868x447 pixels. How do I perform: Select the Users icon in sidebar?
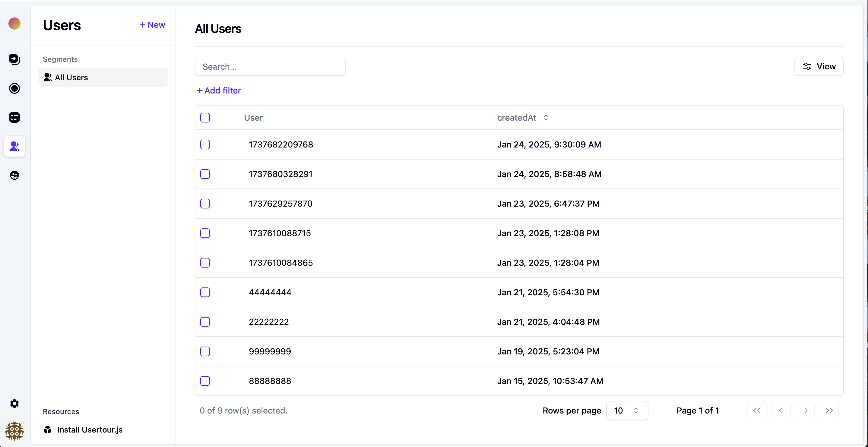click(x=14, y=146)
